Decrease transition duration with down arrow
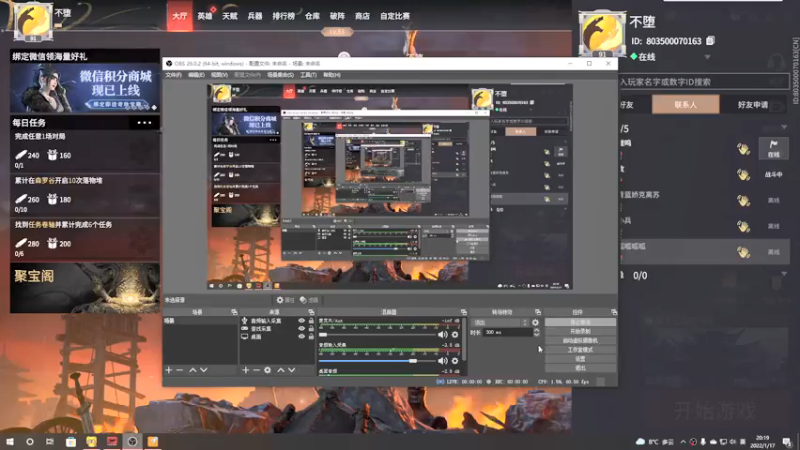Image resolution: width=800 pixels, height=450 pixels. click(x=536, y=334)
